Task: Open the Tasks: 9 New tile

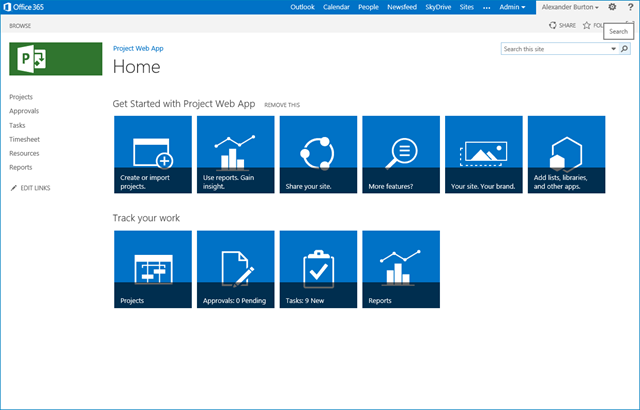Action: pyautogui.click(x=318, y=269)
